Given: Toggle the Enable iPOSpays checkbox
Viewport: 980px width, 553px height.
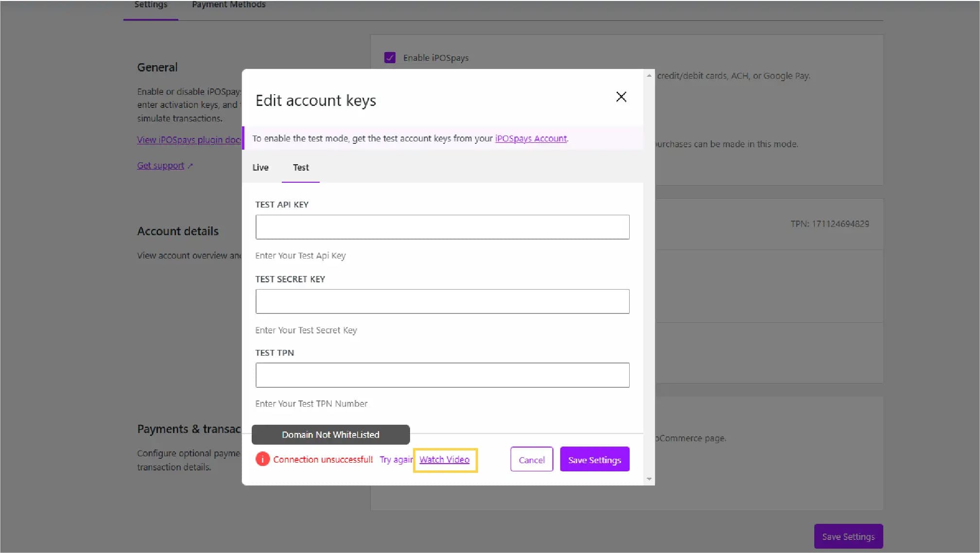Looking at the screenshot, I should point(390,58).
